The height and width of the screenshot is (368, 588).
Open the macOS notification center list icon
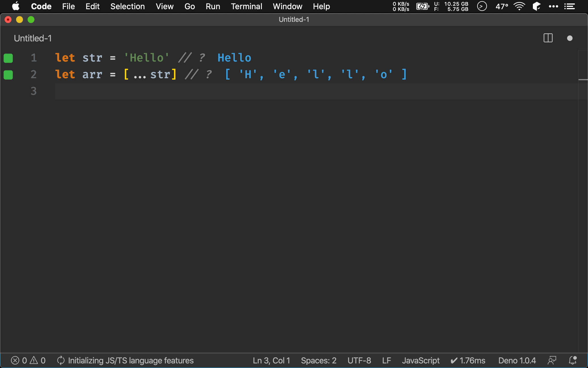point(570,6)
